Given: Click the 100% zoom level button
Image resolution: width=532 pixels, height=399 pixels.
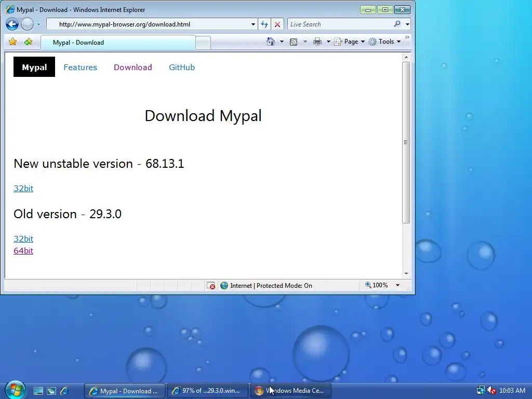Looking at the screenshot, I should coord(377,285).
